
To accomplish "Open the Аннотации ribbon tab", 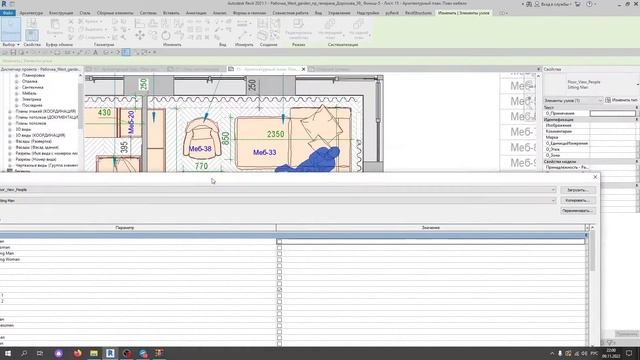I will [196, 13].
